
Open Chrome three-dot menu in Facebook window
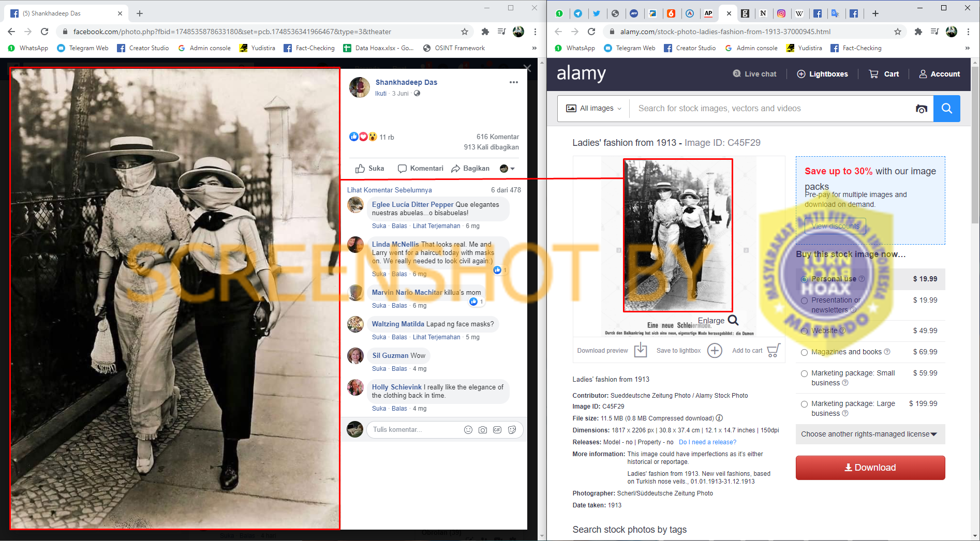coord(535,32)
